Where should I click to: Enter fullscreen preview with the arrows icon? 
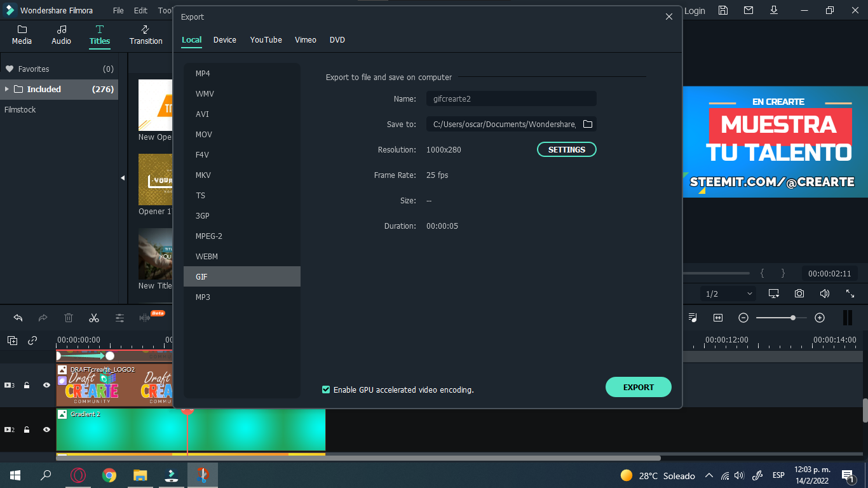(850, 294)
